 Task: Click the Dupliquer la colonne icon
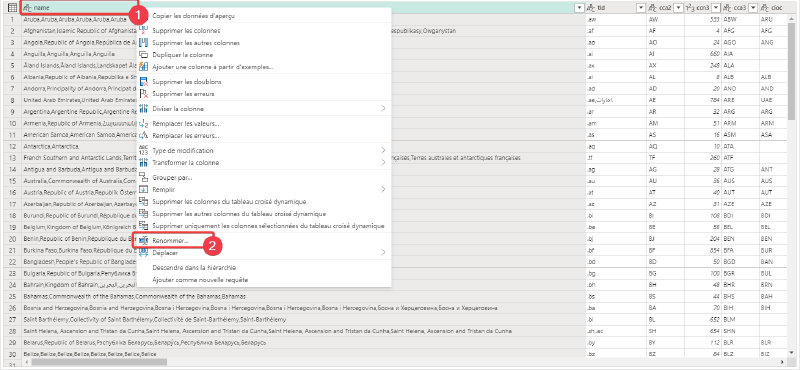tap(143, 55)
